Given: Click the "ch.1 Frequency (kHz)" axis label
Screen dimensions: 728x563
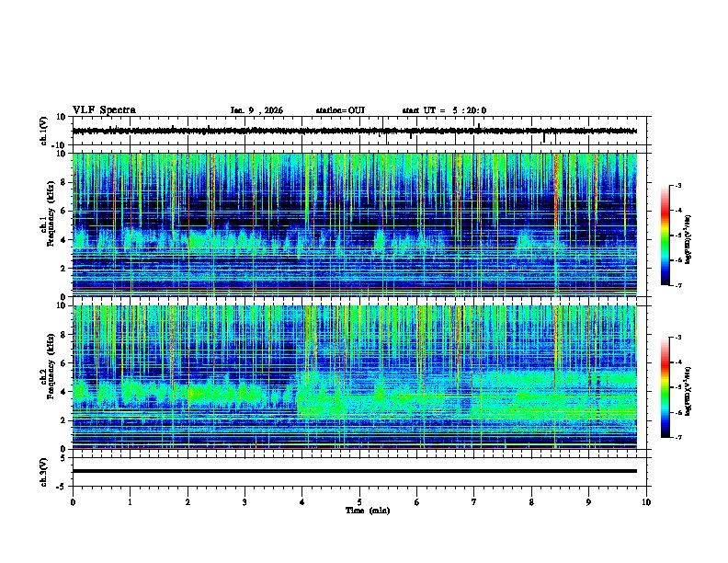Looking at the screenshot, I should [48, 214].
